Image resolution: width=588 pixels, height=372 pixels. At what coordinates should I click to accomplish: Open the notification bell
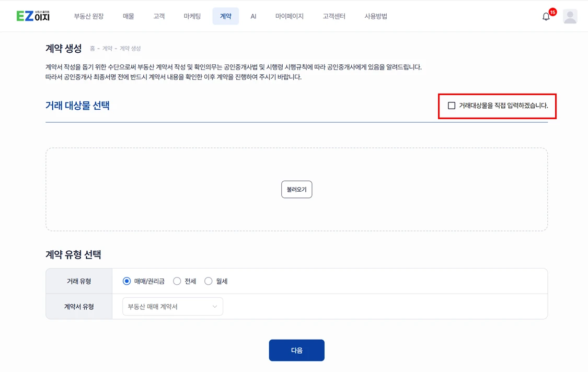click(x=546, y=17)
